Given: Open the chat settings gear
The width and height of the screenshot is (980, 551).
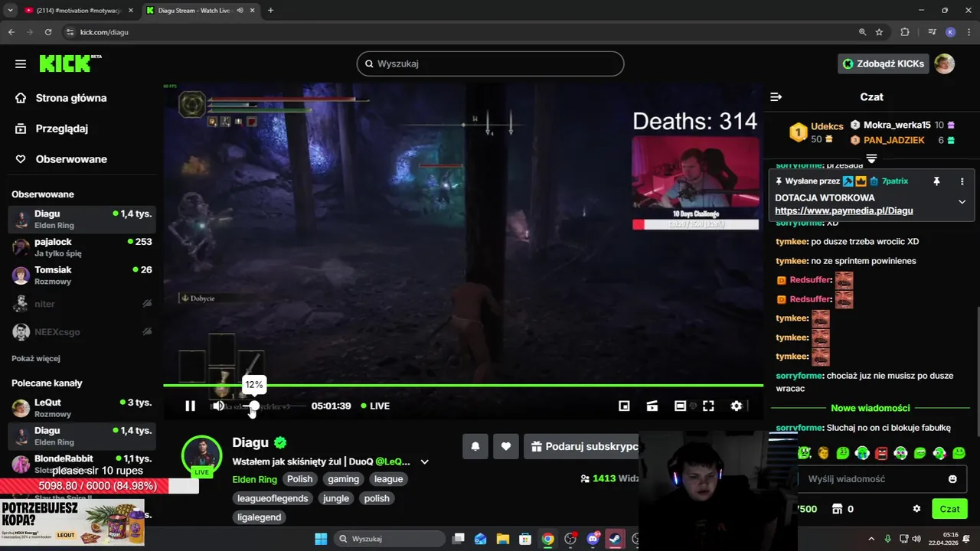Looking at the screenshot, I should (x=916, y=509).
